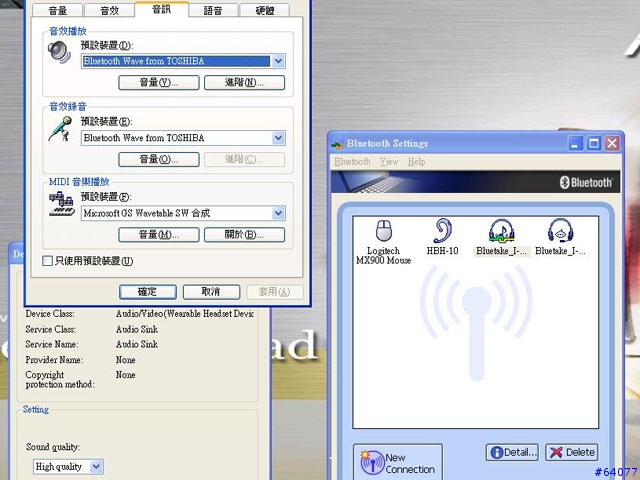Click the Delete button

pos(572,452)
